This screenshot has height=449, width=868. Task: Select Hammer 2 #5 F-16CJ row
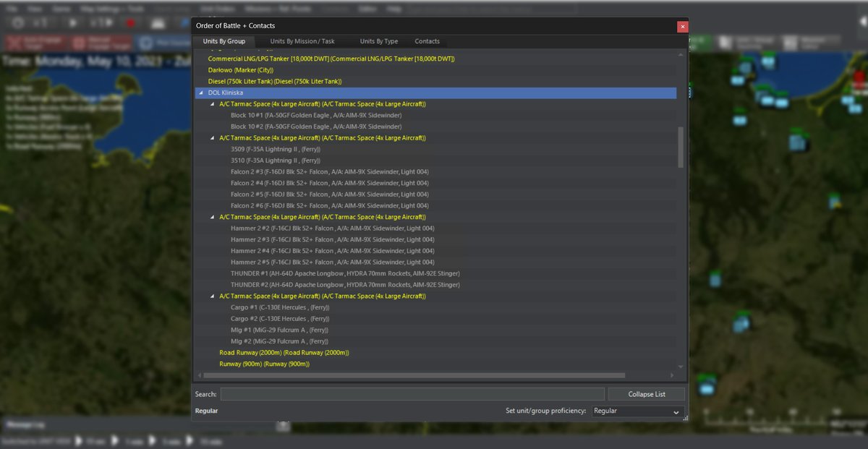click(x=435, y=262)
